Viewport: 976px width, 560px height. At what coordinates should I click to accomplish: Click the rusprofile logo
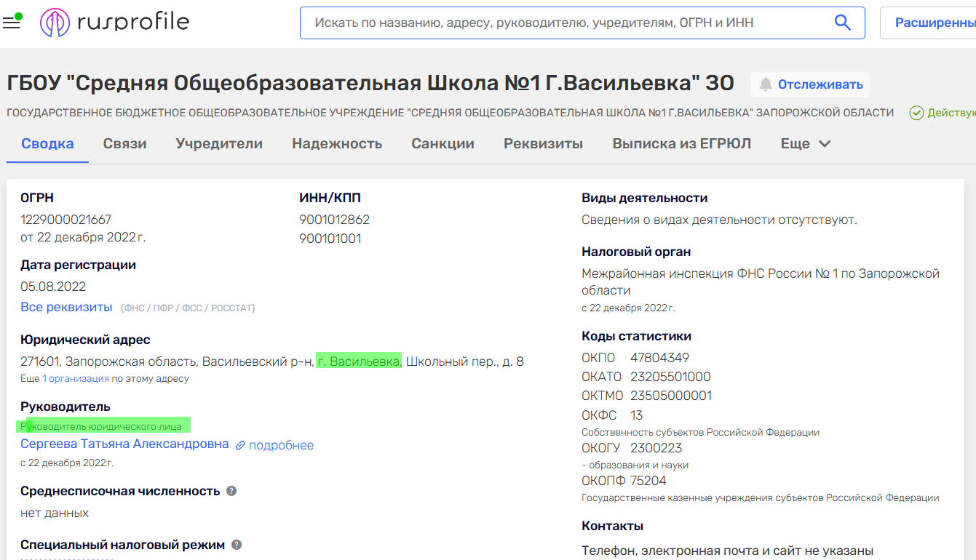[115, 23]
